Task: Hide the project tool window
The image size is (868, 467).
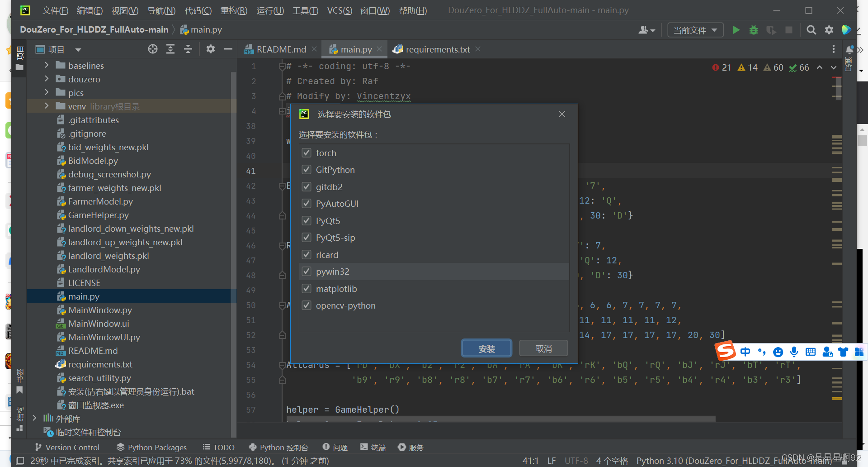Action: click(x=228, y=49)
